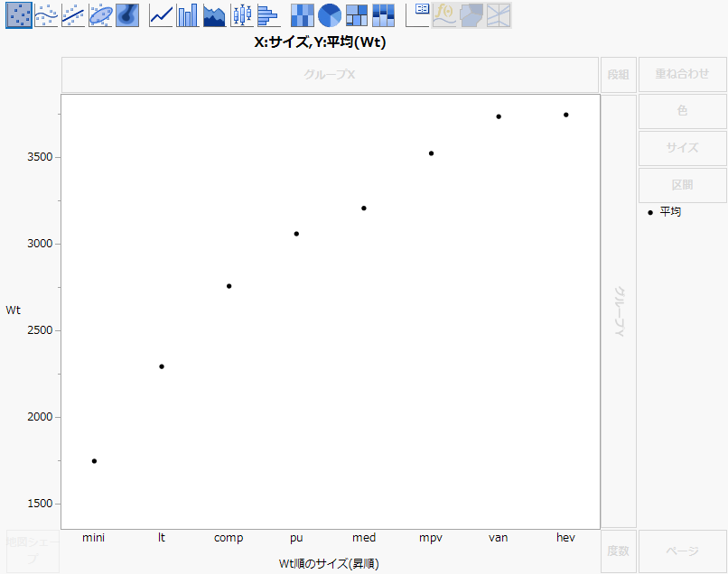Click the 2000 Y-axis tick label
The image size is (728, 574).
[x=40, y=417]
